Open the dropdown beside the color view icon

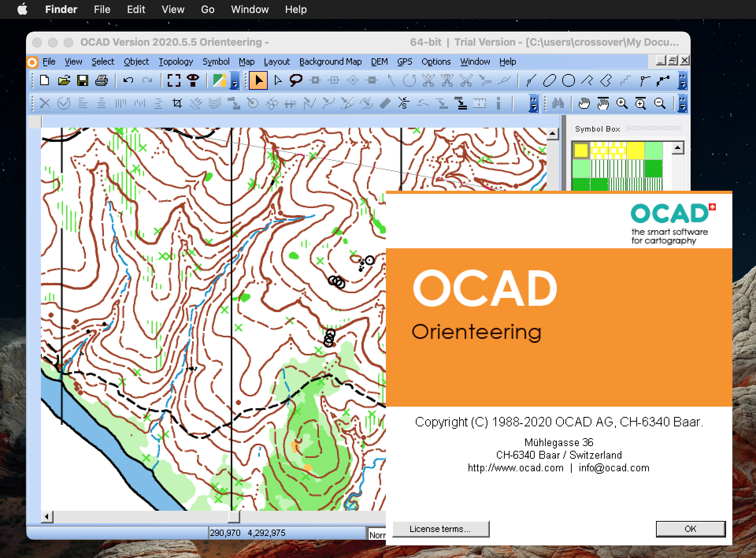(x=235, y=84)
